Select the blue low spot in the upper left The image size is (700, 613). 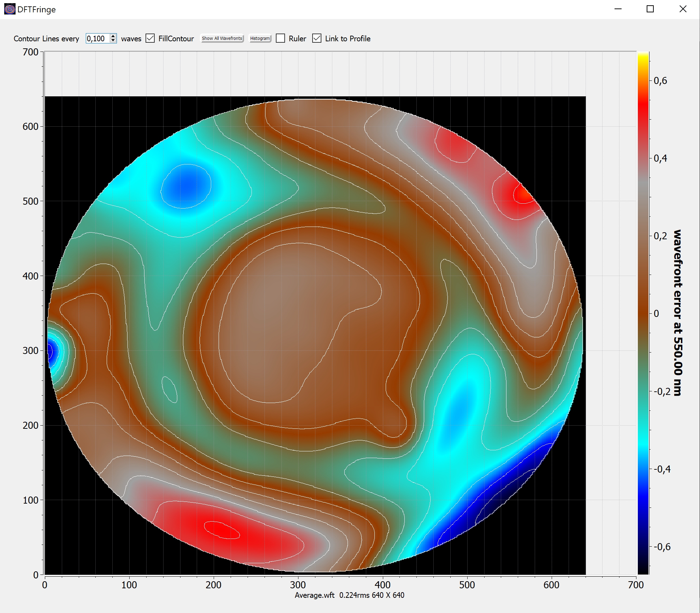click(186, 185)
